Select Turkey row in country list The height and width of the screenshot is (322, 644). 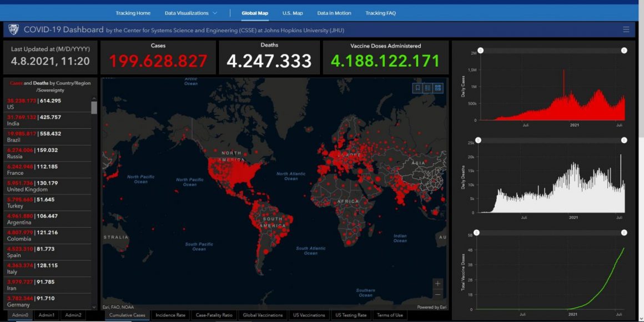pos(47,203)
